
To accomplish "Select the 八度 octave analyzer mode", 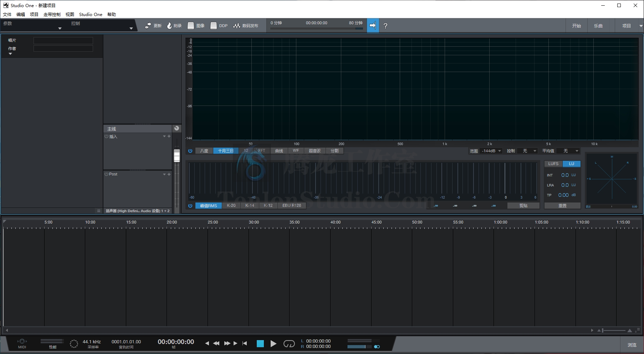I will pos(204,151).
